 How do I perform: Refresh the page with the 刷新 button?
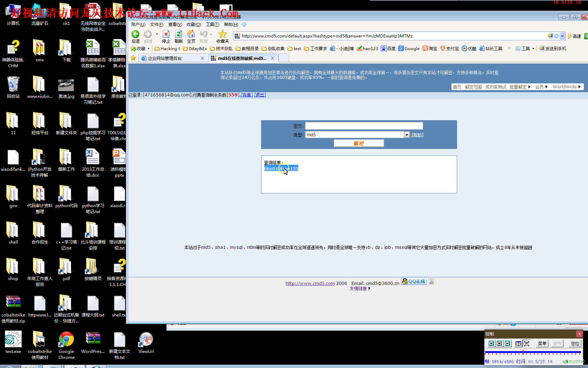pos(178,36)
